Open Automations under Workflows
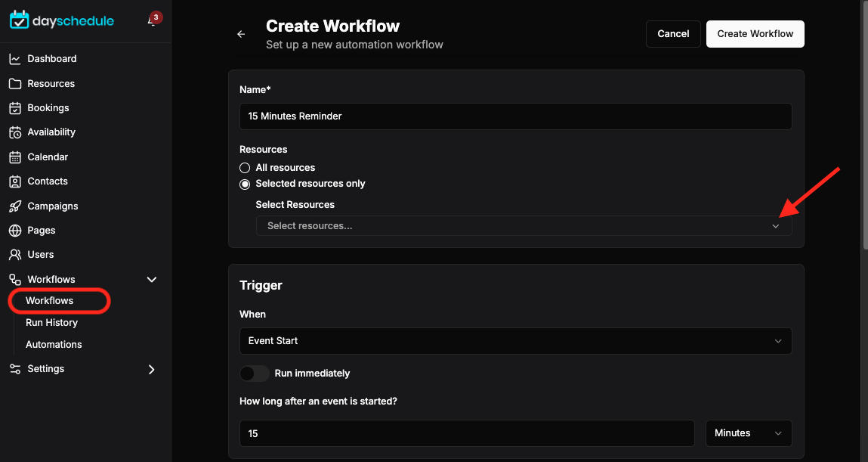Viewport: 868px width, 462px height. [54, 345]
